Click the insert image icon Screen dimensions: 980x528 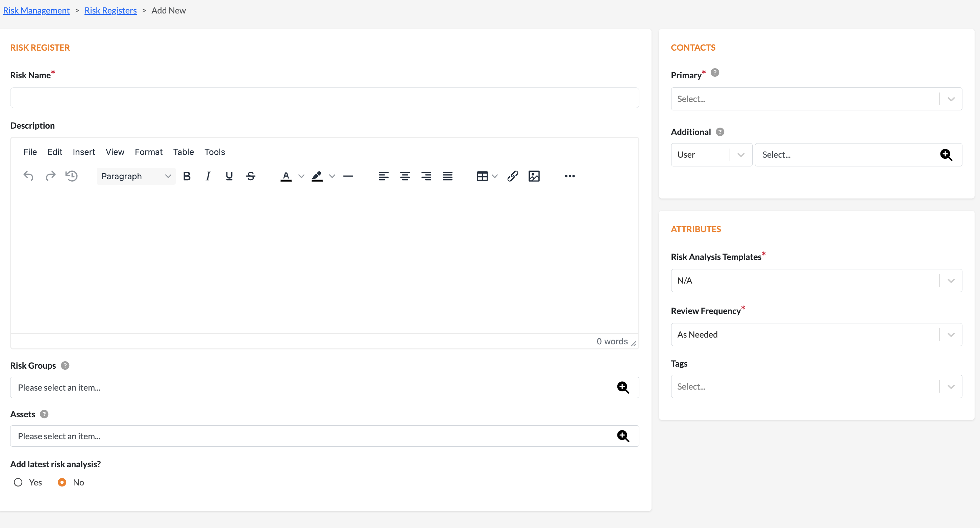click(x=534, y=176)
